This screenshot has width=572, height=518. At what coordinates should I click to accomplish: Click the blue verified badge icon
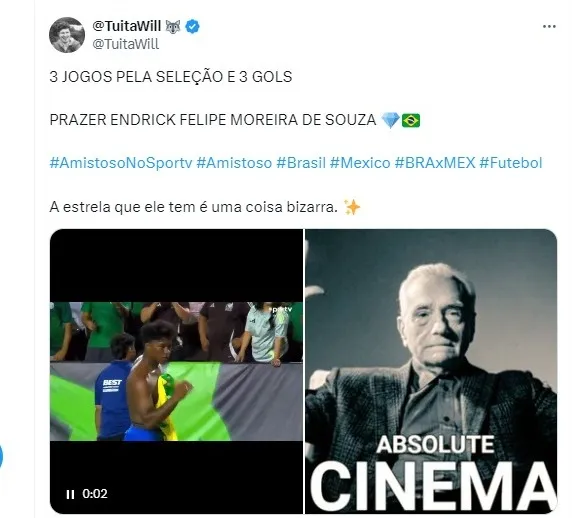pos(192,27)
